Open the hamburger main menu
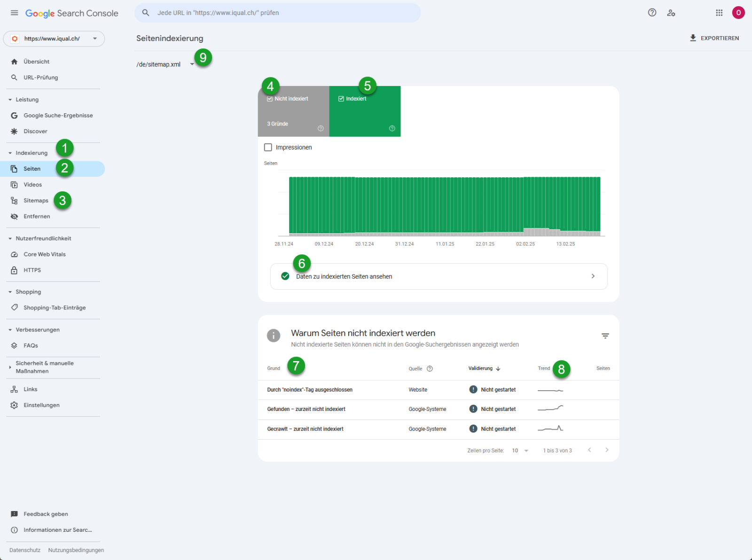The height and width of the screenshot is (560, 752). point(15,13)
